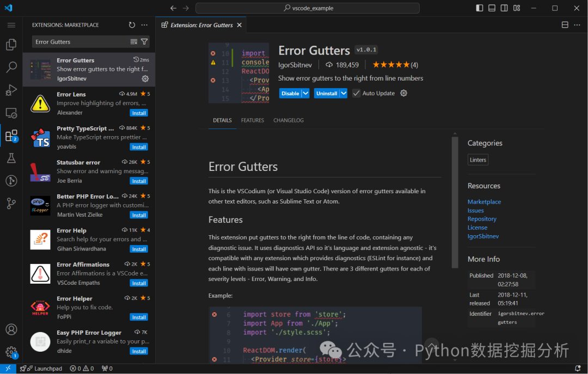Screen dimensions: 588x374
Task: Open the Testing flask icon
Action: [11, 158]
